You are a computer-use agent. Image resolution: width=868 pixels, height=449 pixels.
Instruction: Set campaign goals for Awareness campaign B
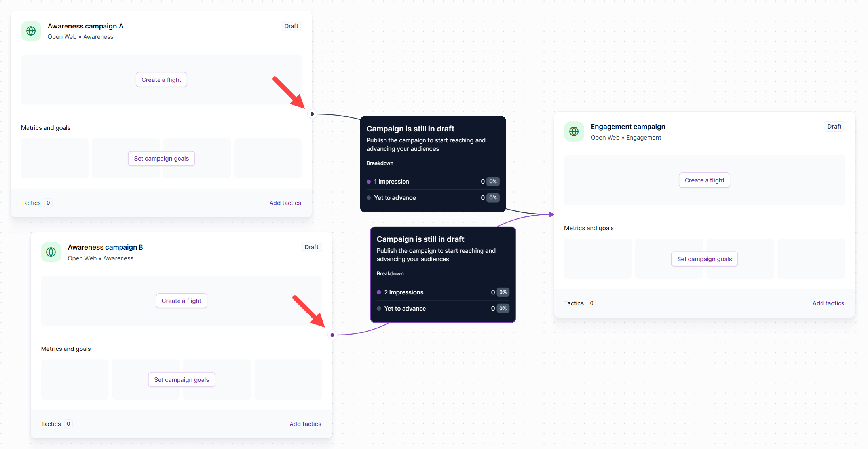coord(181,380)
